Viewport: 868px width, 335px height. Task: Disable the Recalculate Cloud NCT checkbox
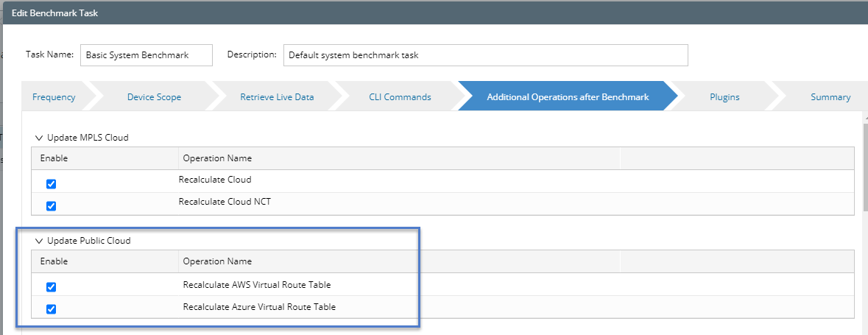click(52, 206)
